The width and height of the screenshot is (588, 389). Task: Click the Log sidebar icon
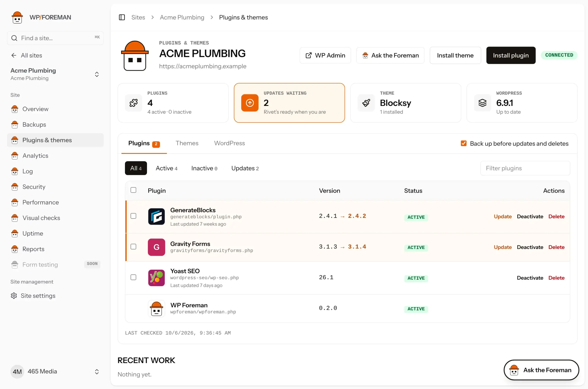[x=15, y=171]
